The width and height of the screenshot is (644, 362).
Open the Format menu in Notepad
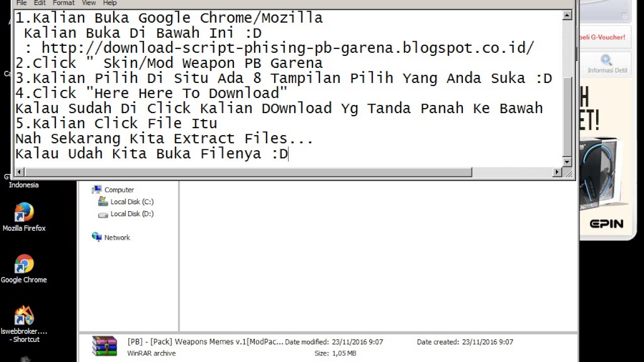(64, 3)
